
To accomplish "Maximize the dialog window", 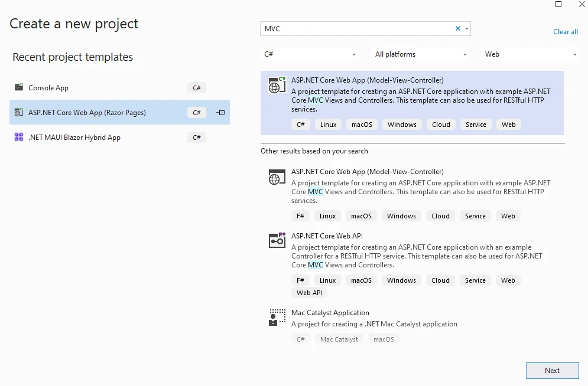I will click(x=558, y=5).
